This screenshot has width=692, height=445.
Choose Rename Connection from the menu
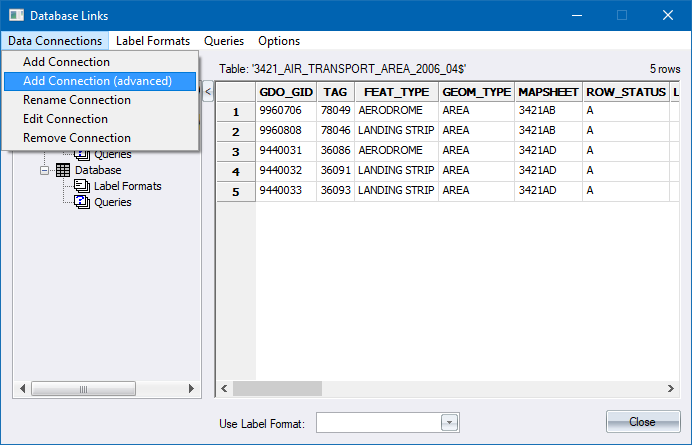77,100
